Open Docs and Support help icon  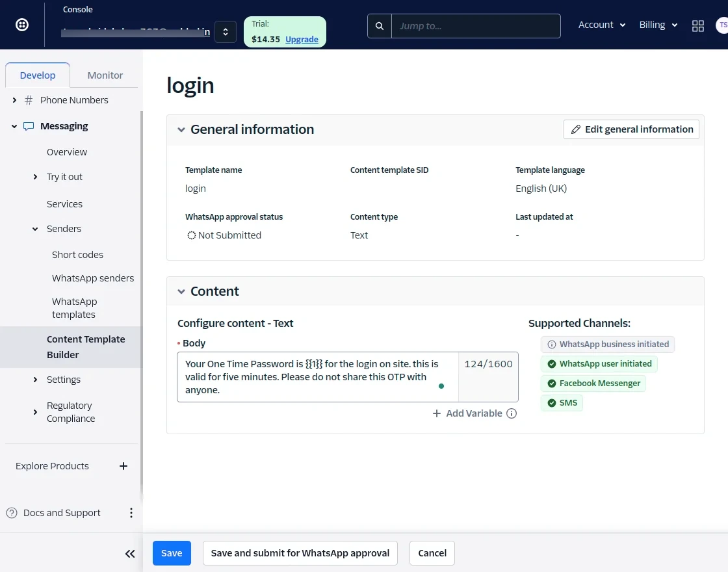click(x=12, y=513)
